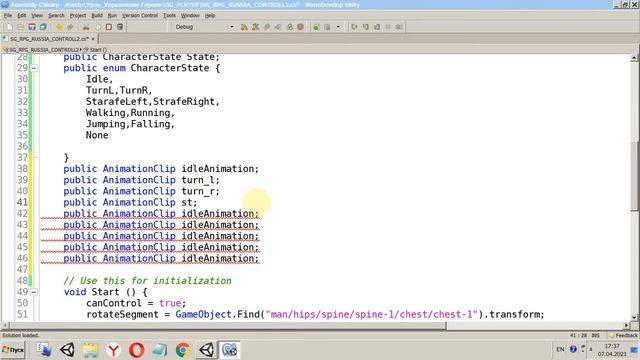The width and height of the screenshot is (640, 360).
Task: Open the Search menu
Action: [x=56, y=16]
